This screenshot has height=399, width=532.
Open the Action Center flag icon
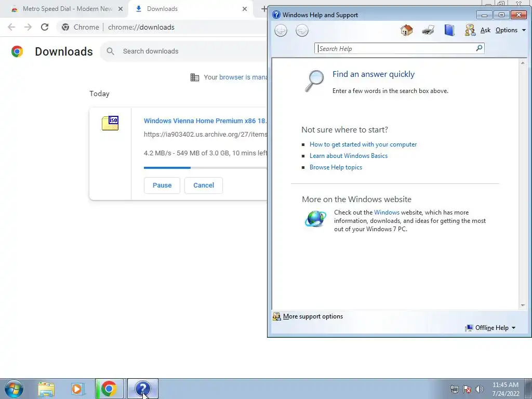pyautogui.click(x=467, y=389)
